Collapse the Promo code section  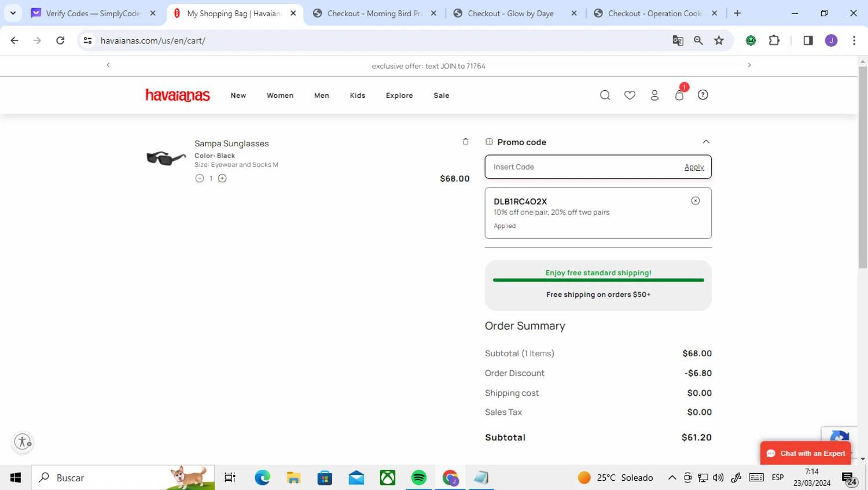point(706,142)
